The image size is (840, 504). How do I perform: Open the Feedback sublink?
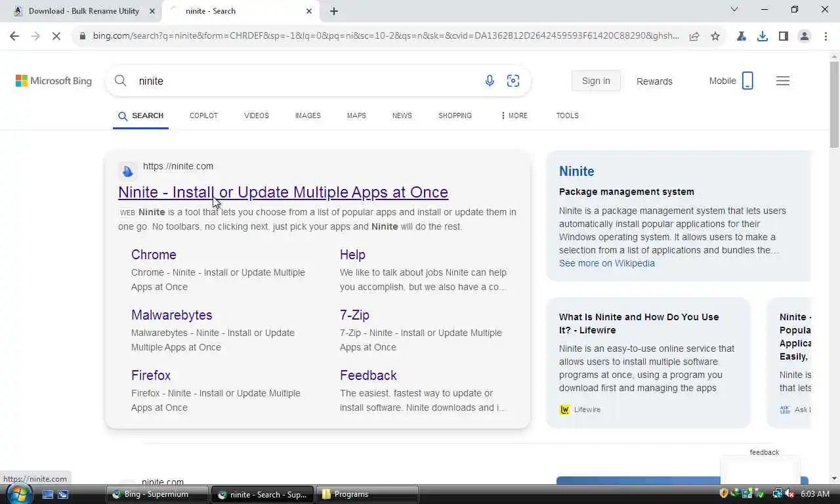tap(368, 375)
